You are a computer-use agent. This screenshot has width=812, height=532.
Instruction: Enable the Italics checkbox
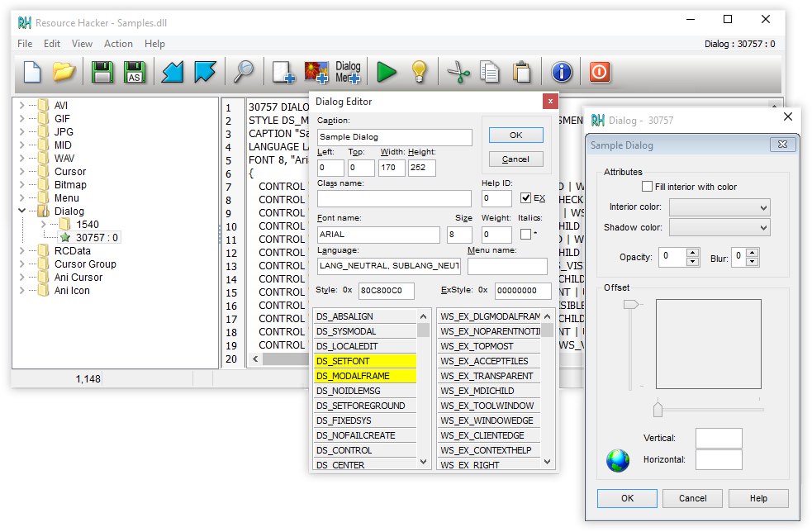(525, 235)
